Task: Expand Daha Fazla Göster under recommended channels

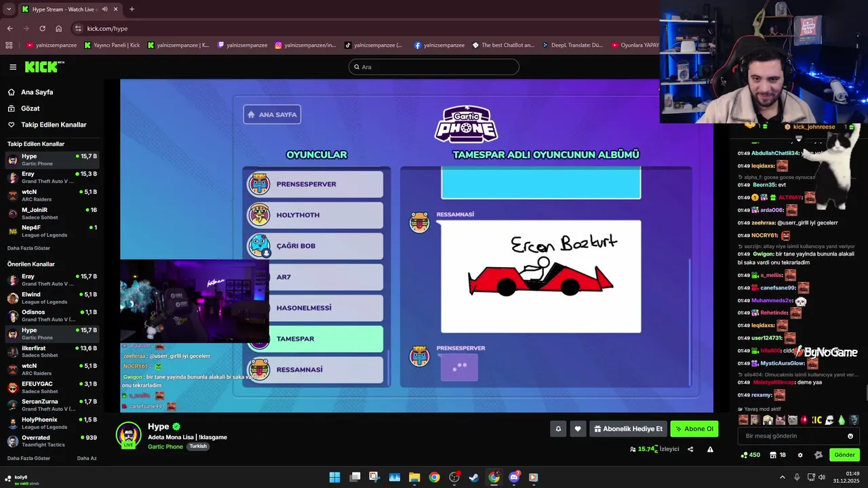Action: click(x=28, y=458)
